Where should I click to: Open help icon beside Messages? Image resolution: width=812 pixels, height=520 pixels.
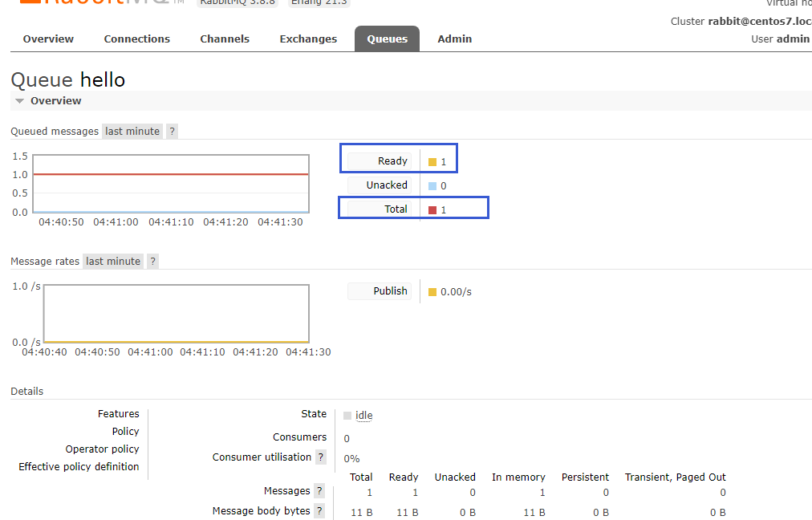(319, 491)
